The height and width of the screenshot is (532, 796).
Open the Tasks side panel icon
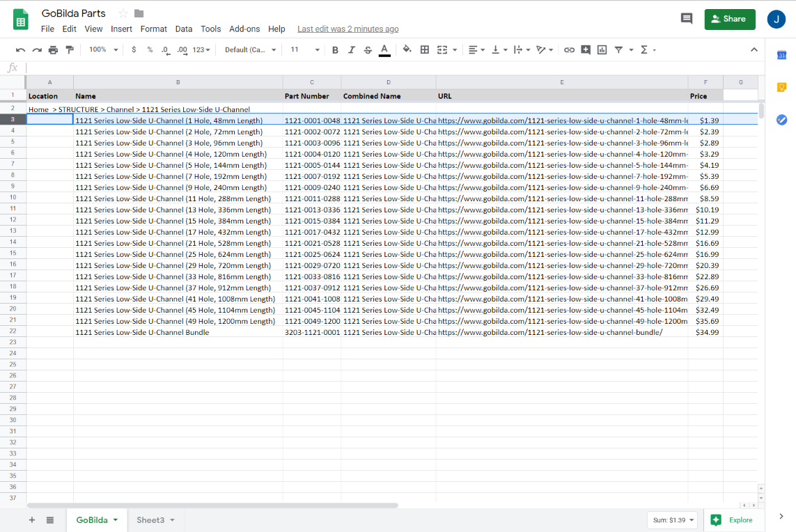782,120
